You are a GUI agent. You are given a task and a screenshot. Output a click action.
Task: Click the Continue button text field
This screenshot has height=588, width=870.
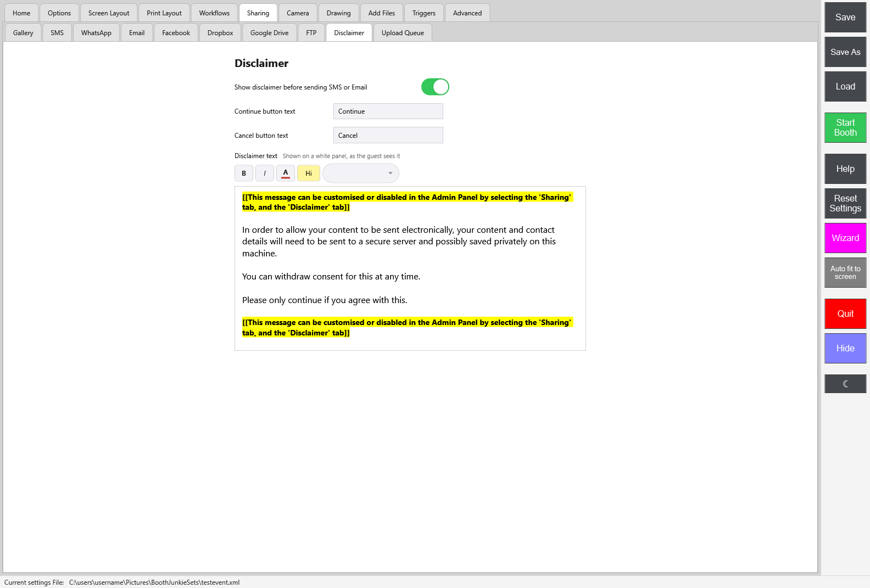click(388, 111)
